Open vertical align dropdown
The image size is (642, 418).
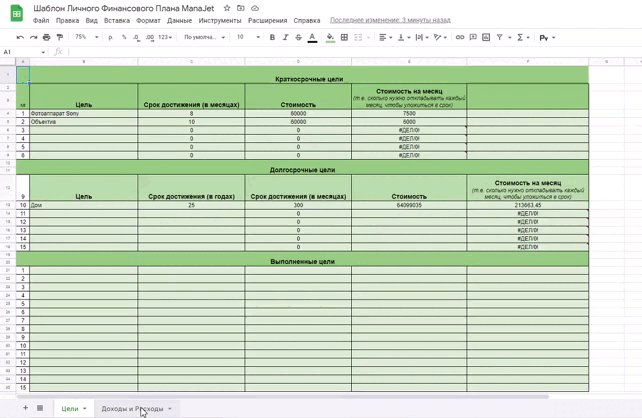tap(404, 37)
